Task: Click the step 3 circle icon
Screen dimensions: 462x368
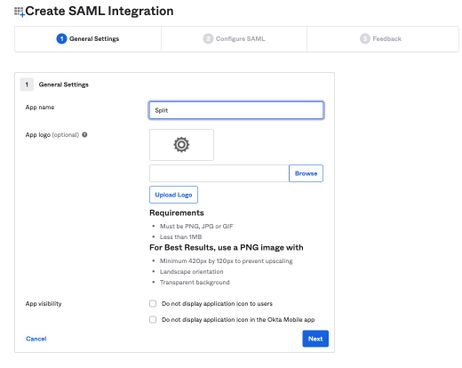Action: pos(365,39)
